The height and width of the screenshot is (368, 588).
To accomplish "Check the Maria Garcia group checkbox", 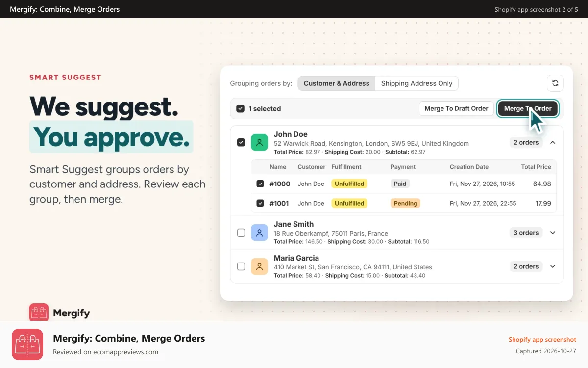I will [x=241, y=266].
